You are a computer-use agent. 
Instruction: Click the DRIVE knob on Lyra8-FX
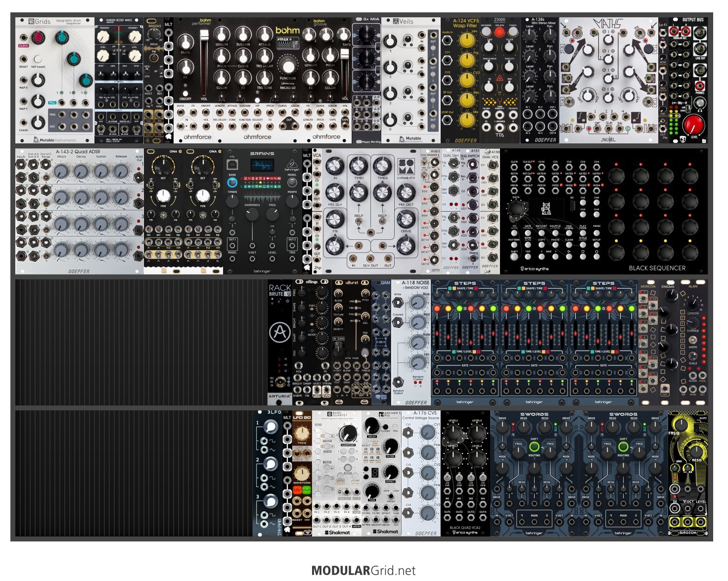(406, 219)
